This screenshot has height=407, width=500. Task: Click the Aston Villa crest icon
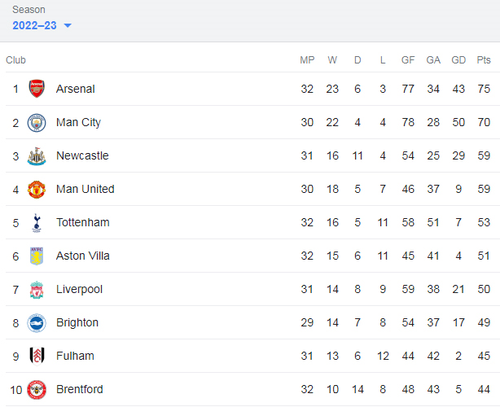pos(37,256)
